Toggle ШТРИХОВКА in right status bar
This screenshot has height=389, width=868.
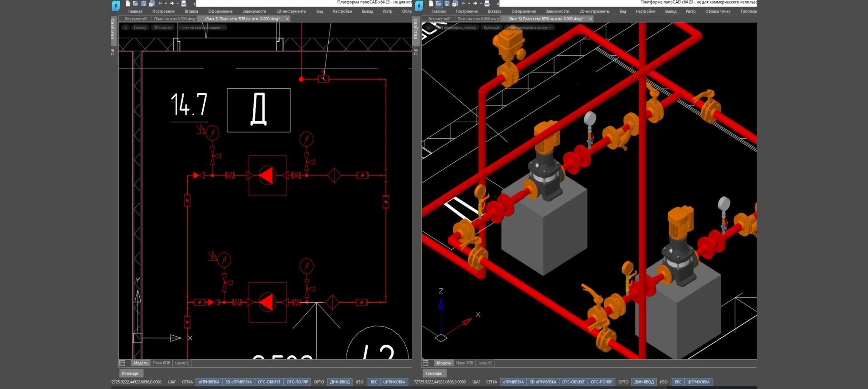click(699, 382)
